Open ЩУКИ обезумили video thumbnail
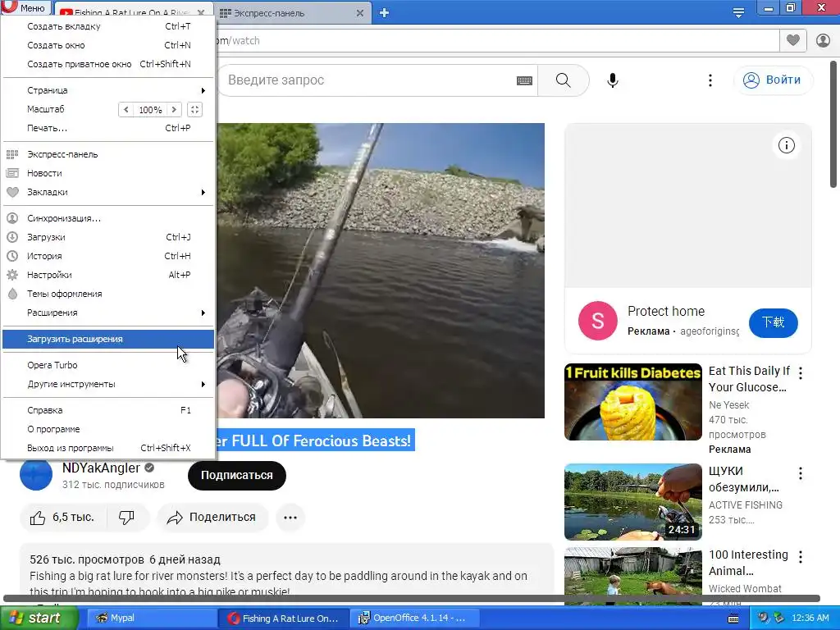Screen dimensions: 840x630 632,502
